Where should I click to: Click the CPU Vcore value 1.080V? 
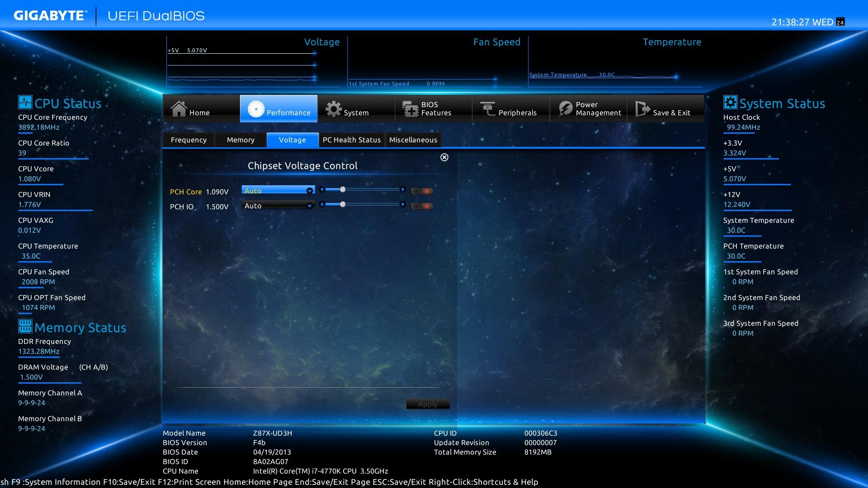[x=29, y=178]
